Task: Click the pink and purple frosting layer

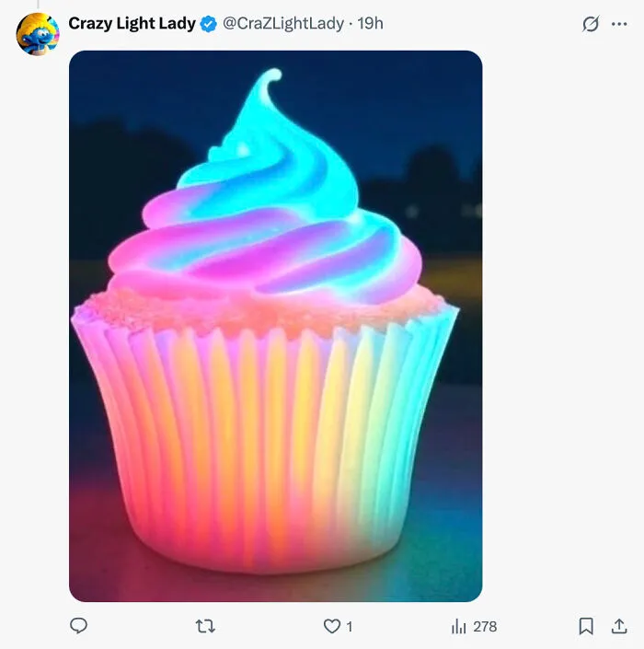Action: point(265,257)
